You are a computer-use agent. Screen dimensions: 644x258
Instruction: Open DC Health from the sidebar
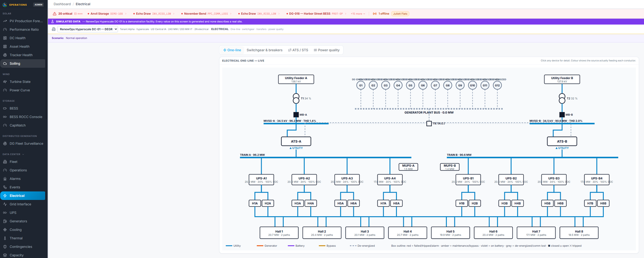click(23, 38)
